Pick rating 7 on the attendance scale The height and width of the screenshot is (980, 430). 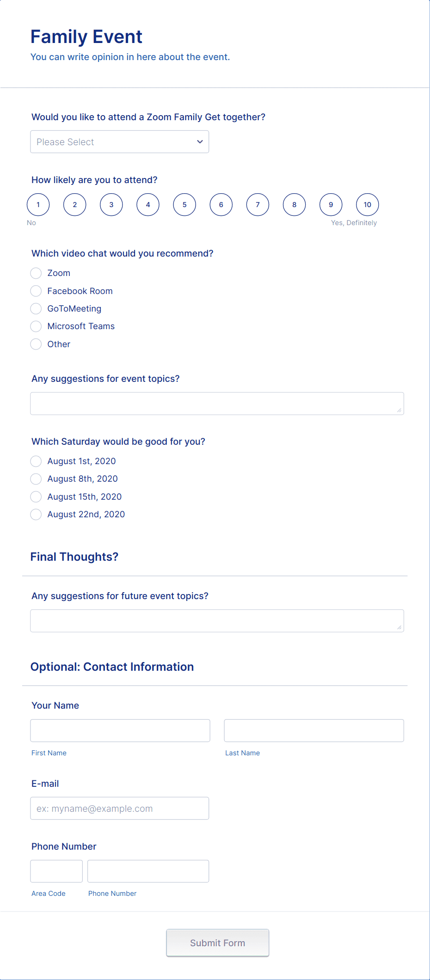[x=258, y=205]
